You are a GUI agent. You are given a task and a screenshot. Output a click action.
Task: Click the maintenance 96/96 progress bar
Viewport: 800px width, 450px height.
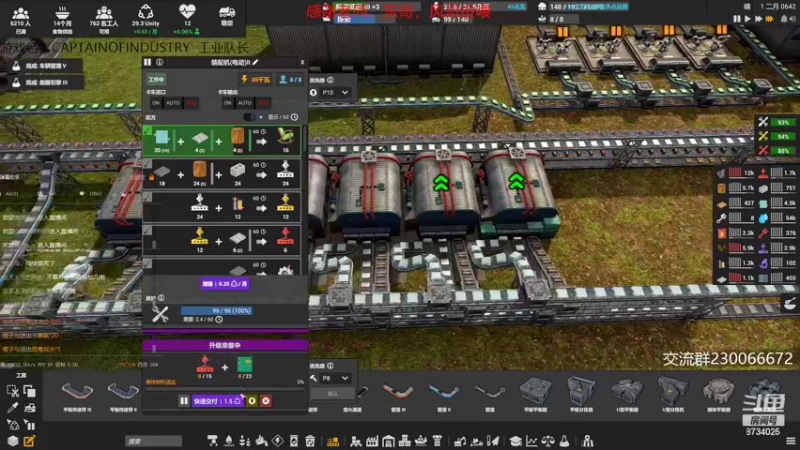pyautogui.click(x=217, y=310)
